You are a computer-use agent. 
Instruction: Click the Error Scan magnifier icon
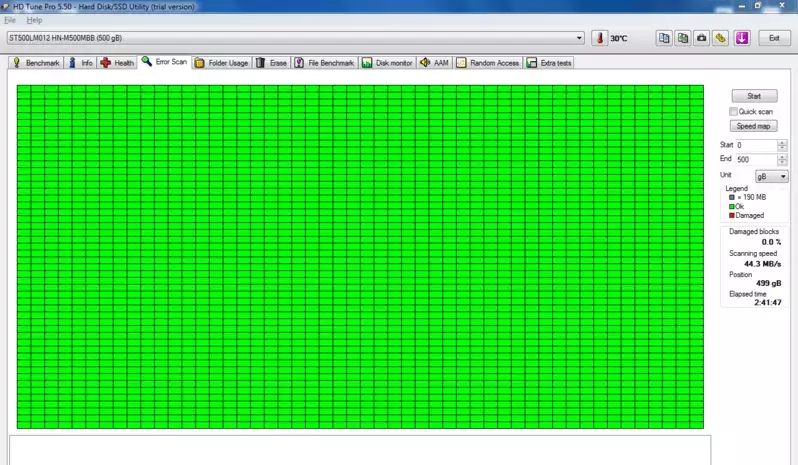coord(147,62)
